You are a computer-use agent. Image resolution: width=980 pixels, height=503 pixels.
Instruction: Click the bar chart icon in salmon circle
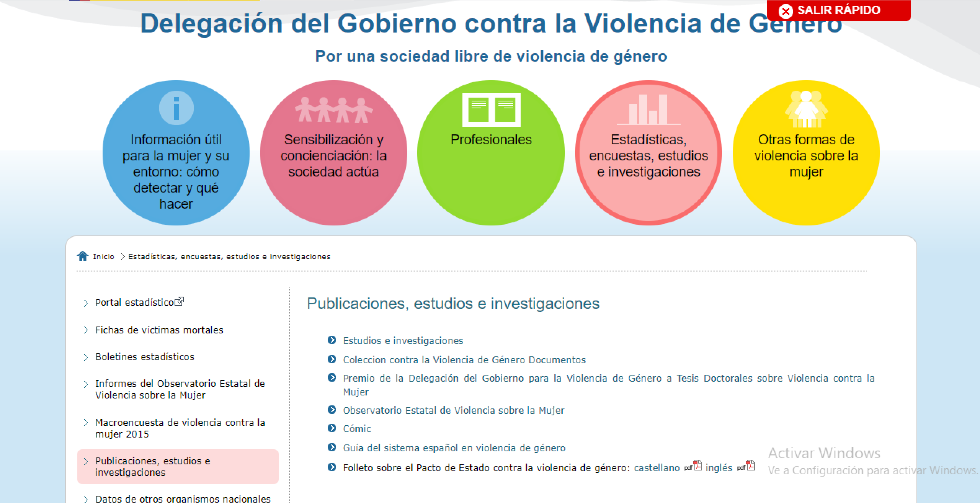pyautogui.click(x=648, y=110)
